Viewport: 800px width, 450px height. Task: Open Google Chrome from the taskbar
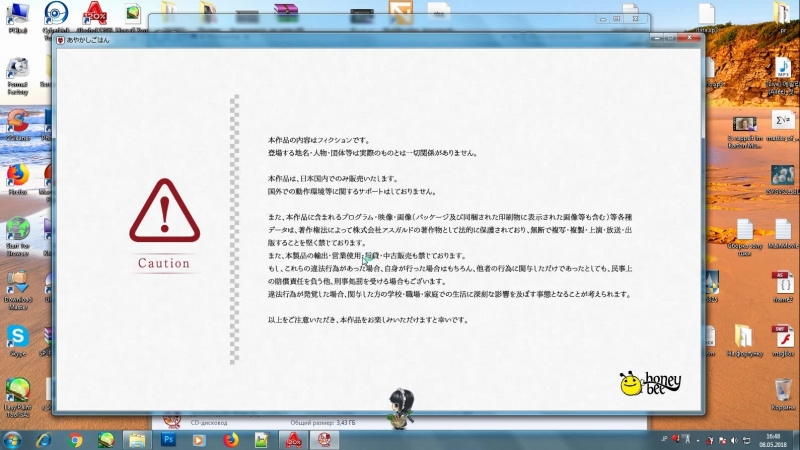pyautogui.click(x=75, y=439)
